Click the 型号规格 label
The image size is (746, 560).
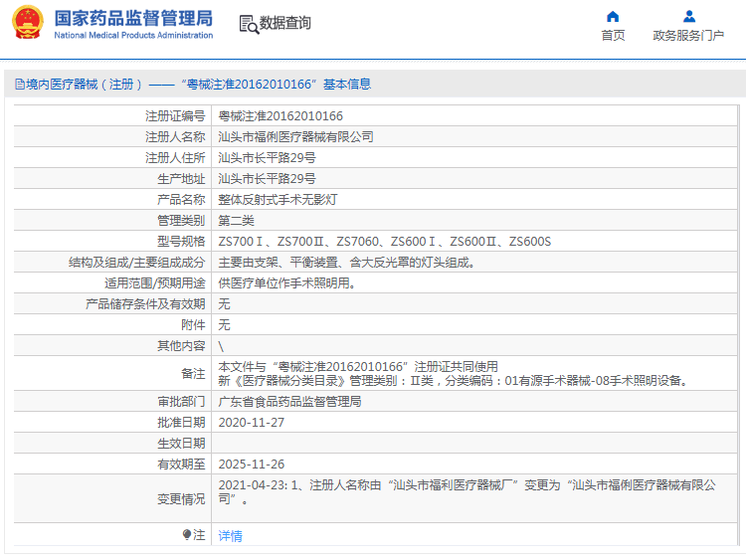coord(181,242)
